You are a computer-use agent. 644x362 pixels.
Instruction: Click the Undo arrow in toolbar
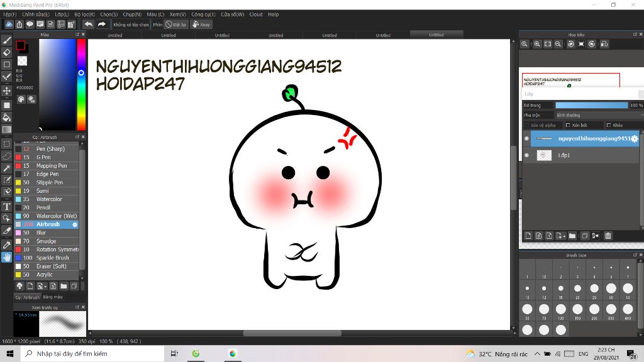pos(88,25)
